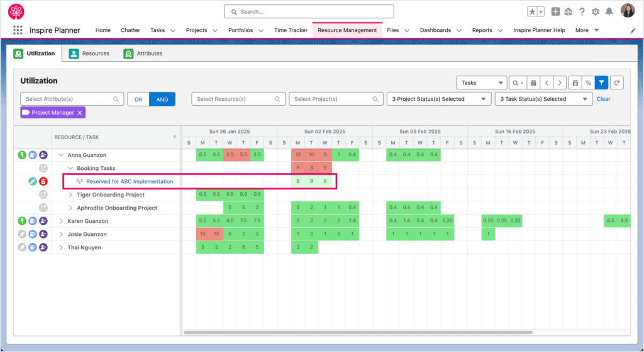The height and width of the screenshot is (352, 644).
Task: Click the booking calendar icon for Anna Guanzon
Action: [x=33, y=155]
